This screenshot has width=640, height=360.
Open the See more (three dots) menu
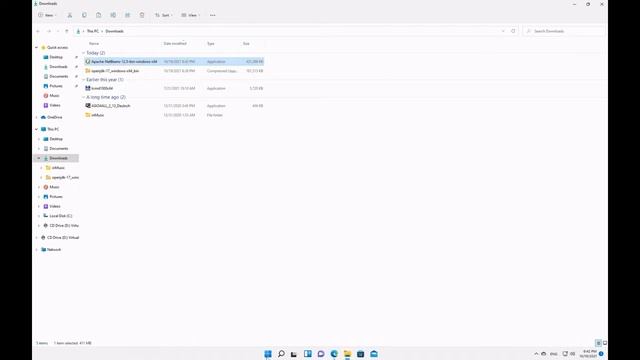[213, 15]
